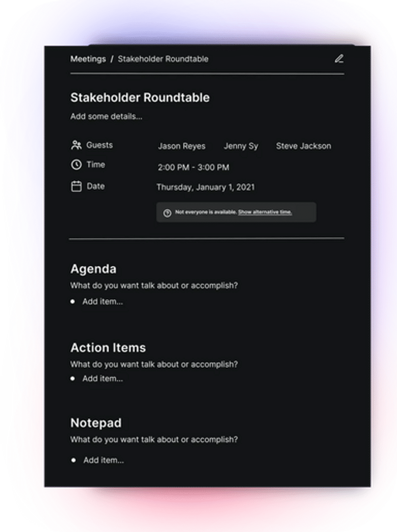Viewport: 397px width, 532px height.
Task: Select the guest Jason Reyes
Action: 182,146
